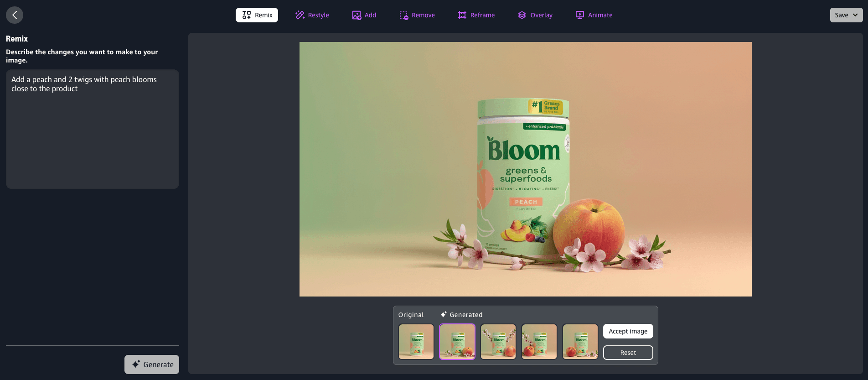Select the first generated thumbnail

coord(457,342)
